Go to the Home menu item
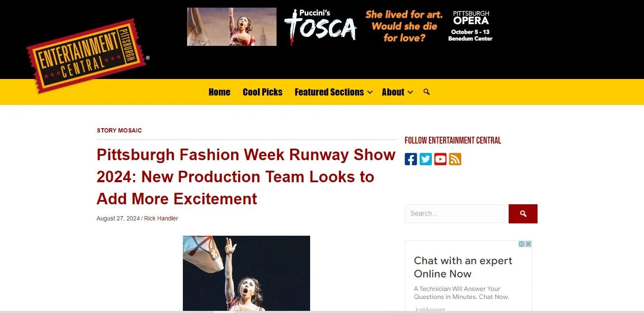 point(219,92)
